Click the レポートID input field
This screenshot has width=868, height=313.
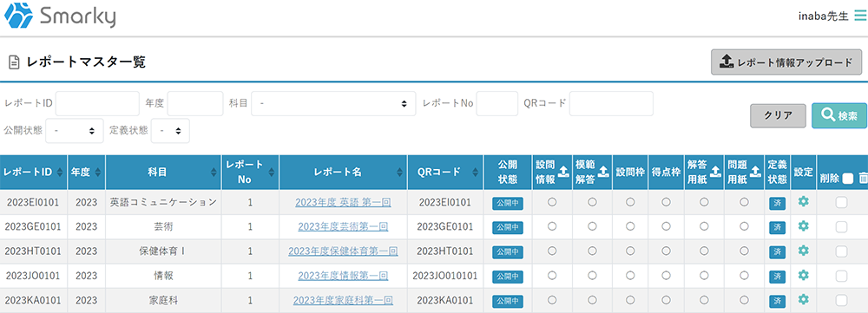(x=97, y=103)
